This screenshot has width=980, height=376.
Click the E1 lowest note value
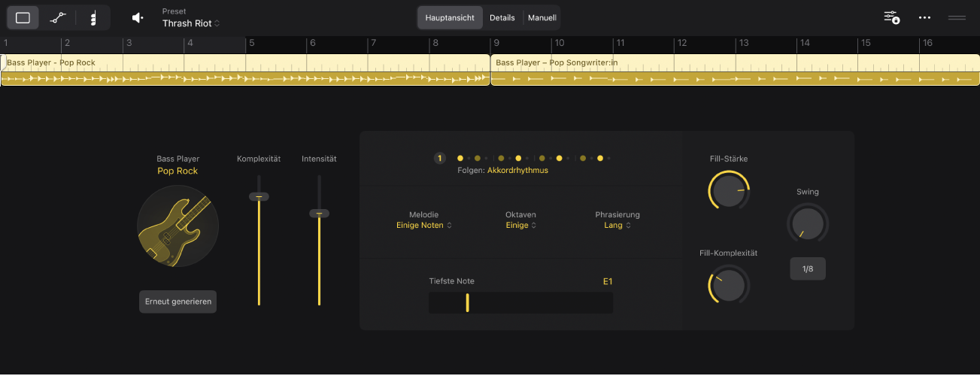(608, 282)
